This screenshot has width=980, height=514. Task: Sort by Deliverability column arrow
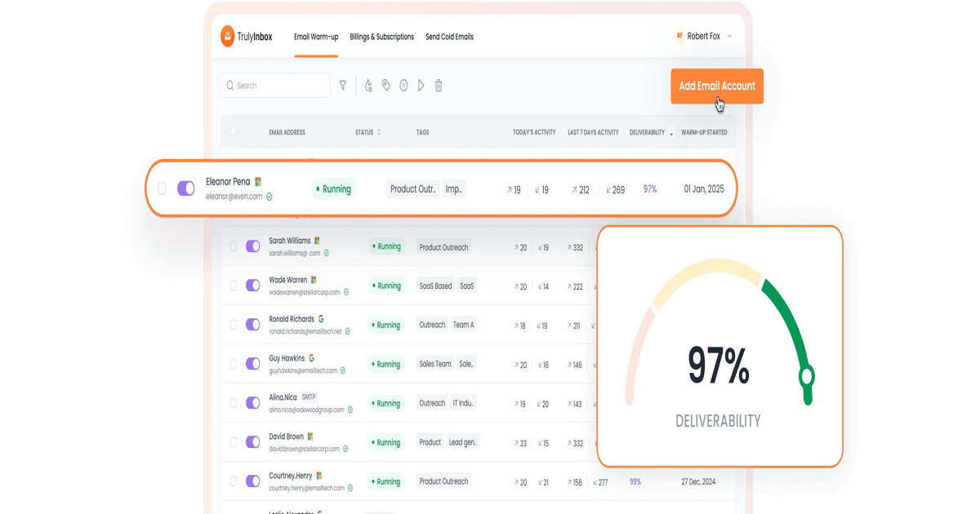(x=671, y=132)
